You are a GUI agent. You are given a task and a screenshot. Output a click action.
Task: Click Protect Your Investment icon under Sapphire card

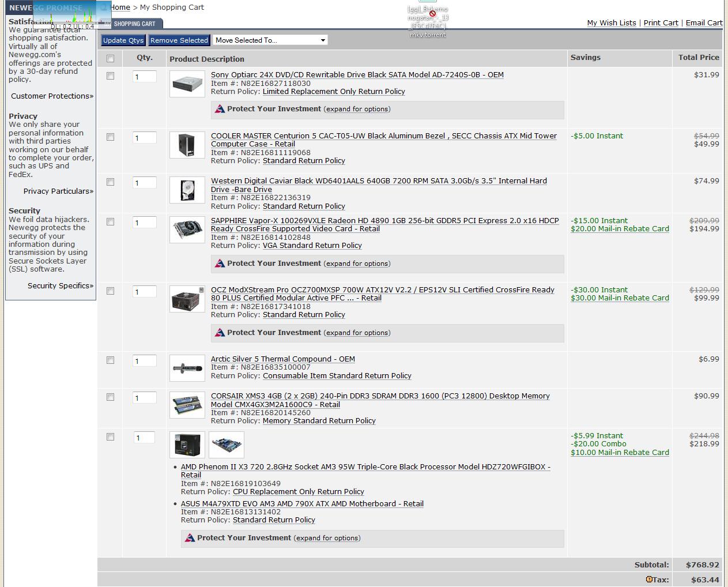tap(220, 264)
